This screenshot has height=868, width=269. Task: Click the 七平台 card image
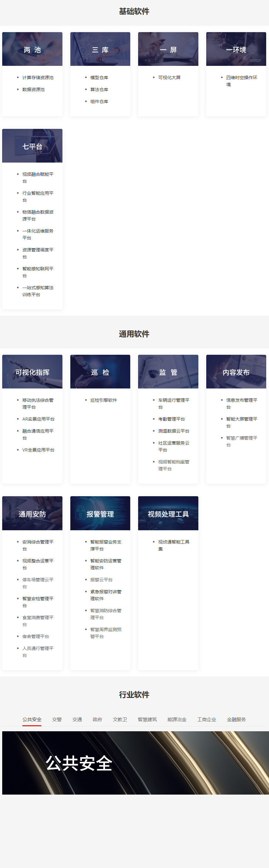tap(32, 146)
